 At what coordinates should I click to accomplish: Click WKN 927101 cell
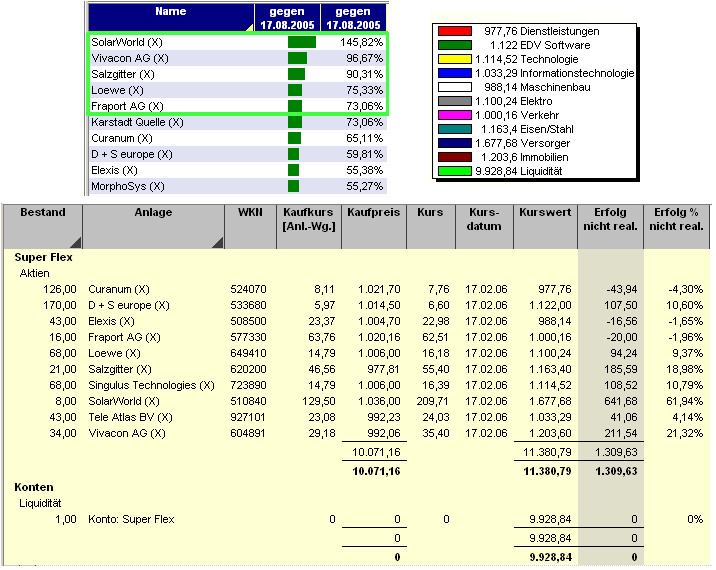(x=248, y=417)
